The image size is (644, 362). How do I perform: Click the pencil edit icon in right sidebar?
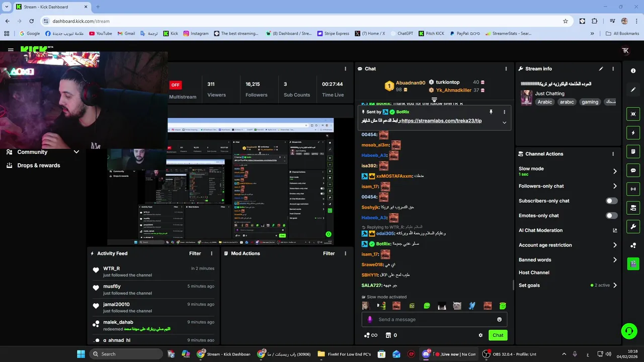[x=633, y=89]
